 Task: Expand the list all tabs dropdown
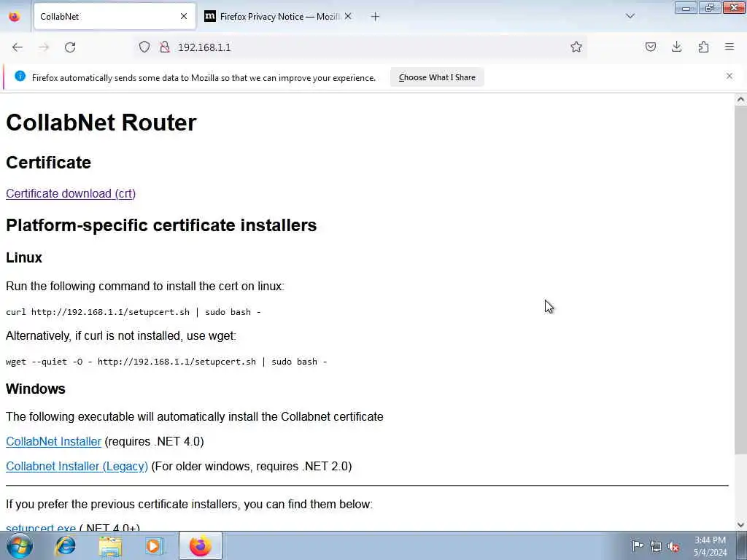coord(630,16)
